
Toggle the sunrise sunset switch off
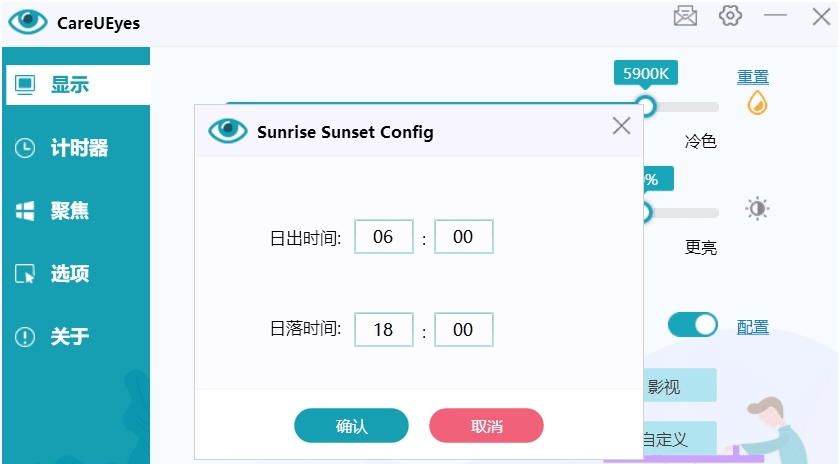693,325
